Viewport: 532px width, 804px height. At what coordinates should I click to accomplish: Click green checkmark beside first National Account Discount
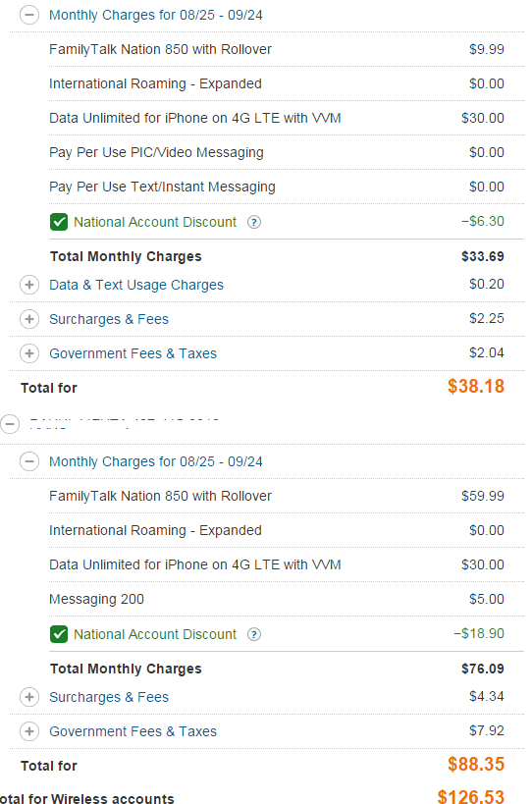[59, 222]
